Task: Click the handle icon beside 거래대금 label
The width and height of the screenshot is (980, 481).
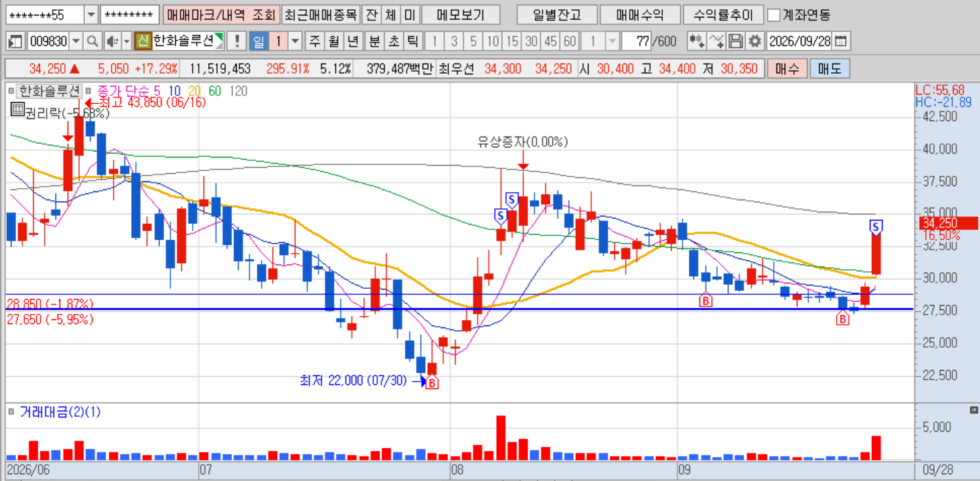Action: click(x=11, y=411)
